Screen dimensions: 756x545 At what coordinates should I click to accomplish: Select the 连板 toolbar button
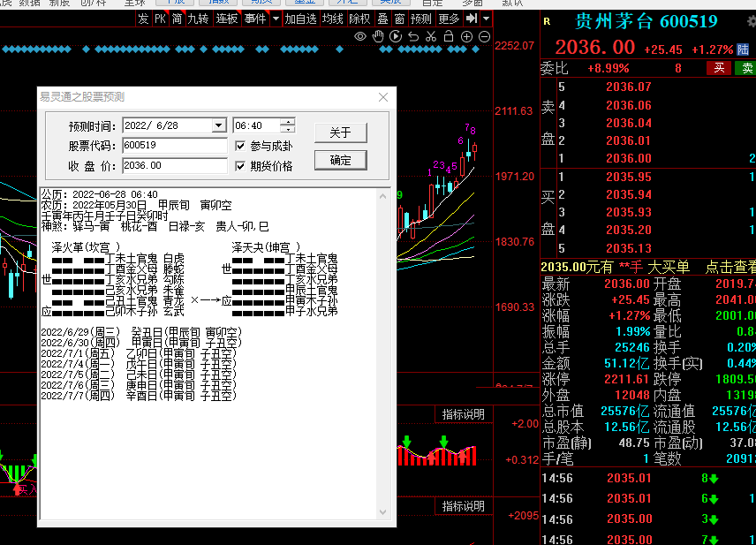pos(227,19)
